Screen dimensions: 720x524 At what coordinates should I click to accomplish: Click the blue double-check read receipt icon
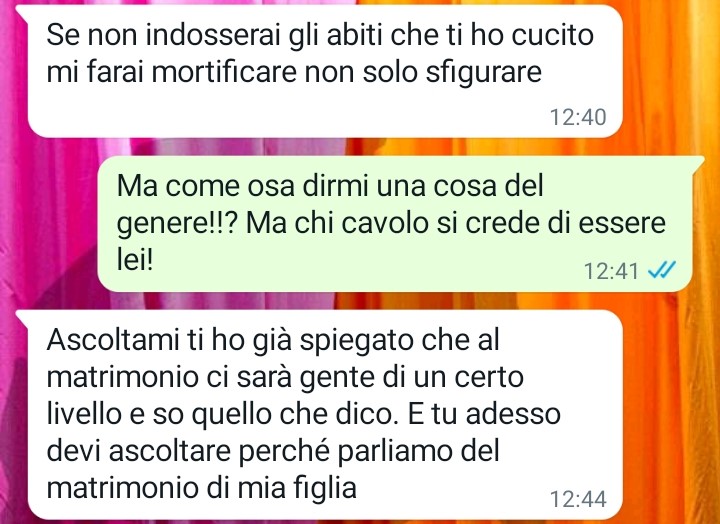[661, 270]
